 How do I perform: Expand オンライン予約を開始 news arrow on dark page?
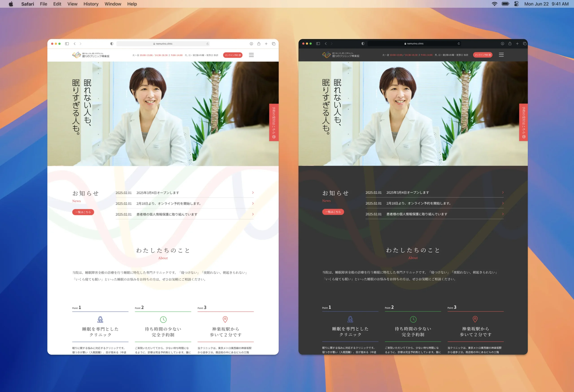coord(503,203)
